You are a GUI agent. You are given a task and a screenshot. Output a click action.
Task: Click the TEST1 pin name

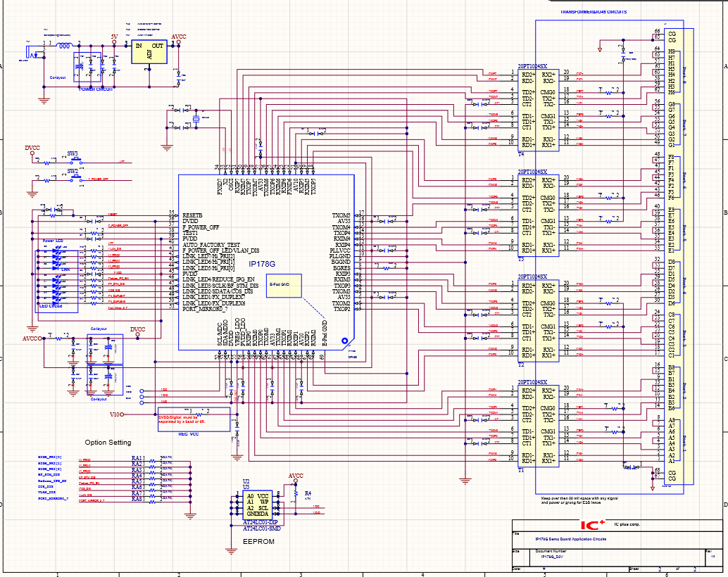(190, 233)
